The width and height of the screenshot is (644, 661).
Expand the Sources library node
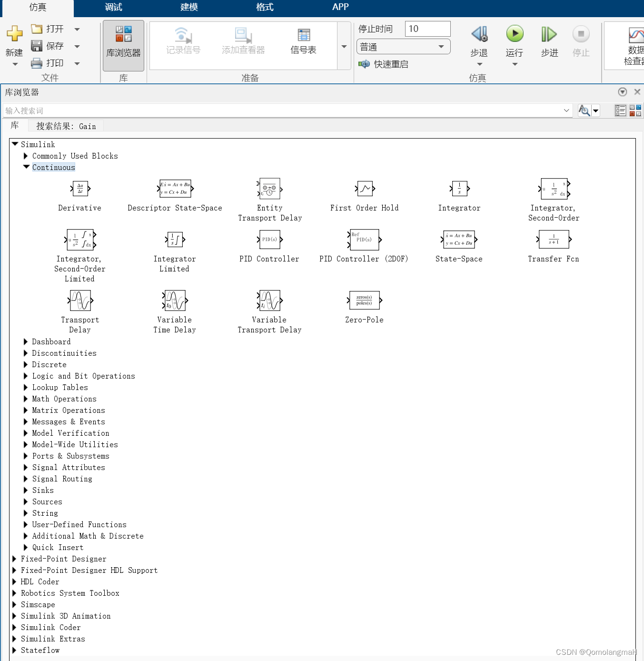tap(26, 501)
